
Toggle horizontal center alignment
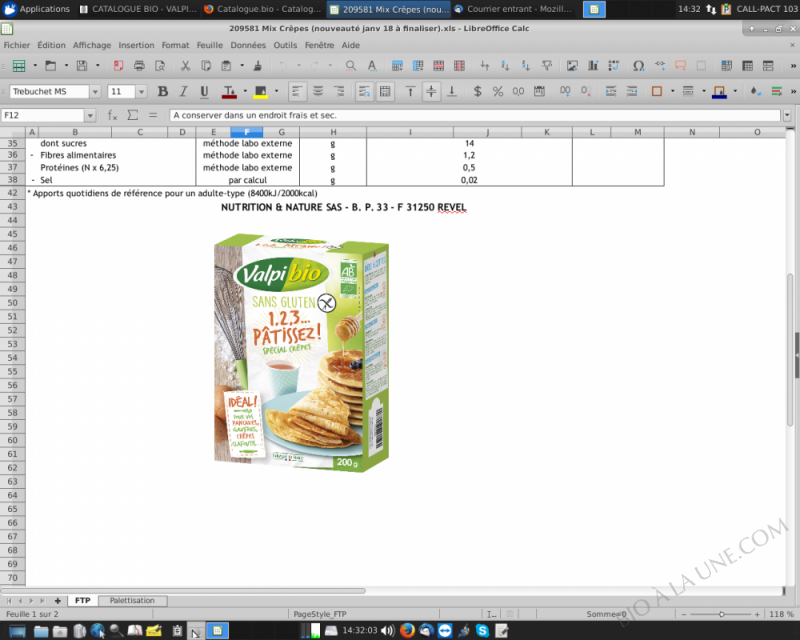318,91
